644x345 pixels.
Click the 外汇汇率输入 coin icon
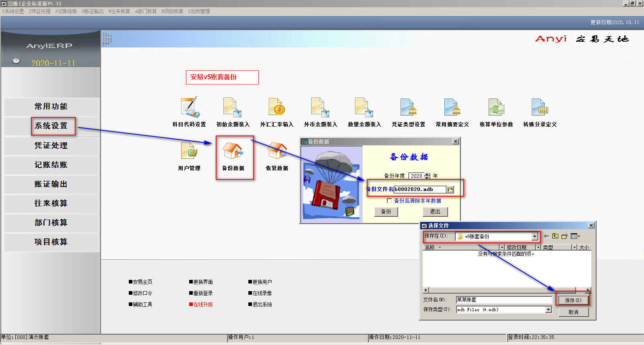coord(277,107)
